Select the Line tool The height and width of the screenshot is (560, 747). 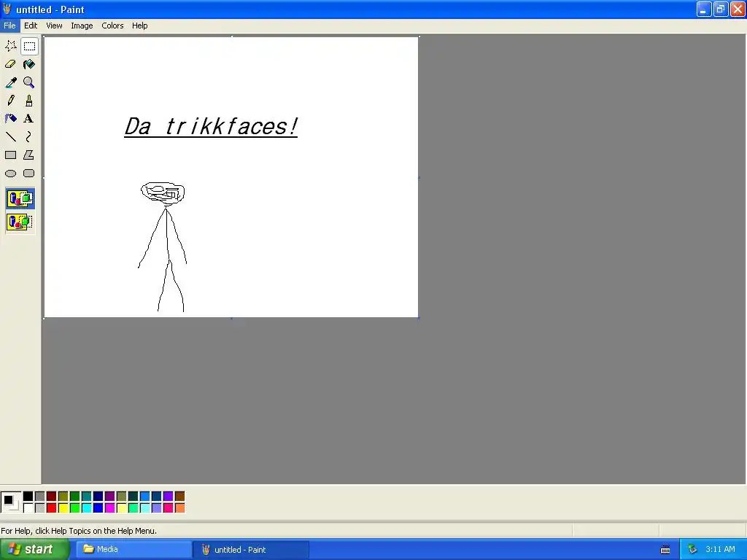point(11,136)
